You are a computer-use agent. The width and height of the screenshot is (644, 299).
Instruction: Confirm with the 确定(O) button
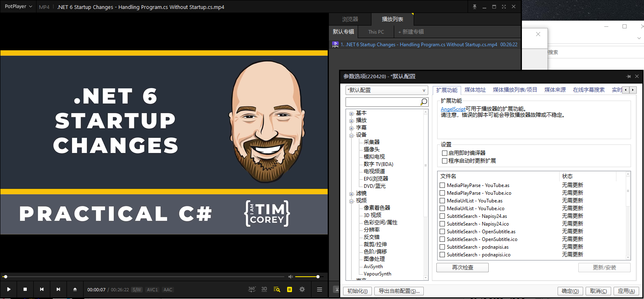tap(570, 291)
